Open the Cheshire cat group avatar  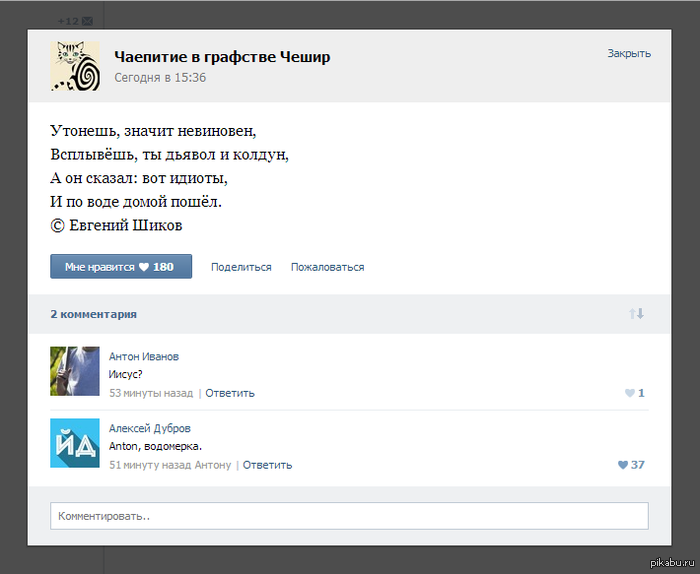[x=75, y=66]
